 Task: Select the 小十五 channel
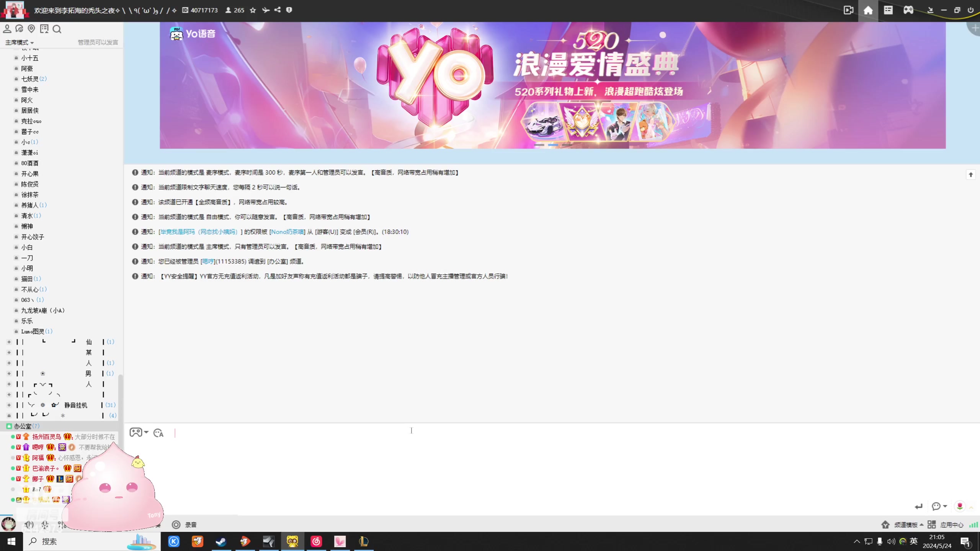30,58
